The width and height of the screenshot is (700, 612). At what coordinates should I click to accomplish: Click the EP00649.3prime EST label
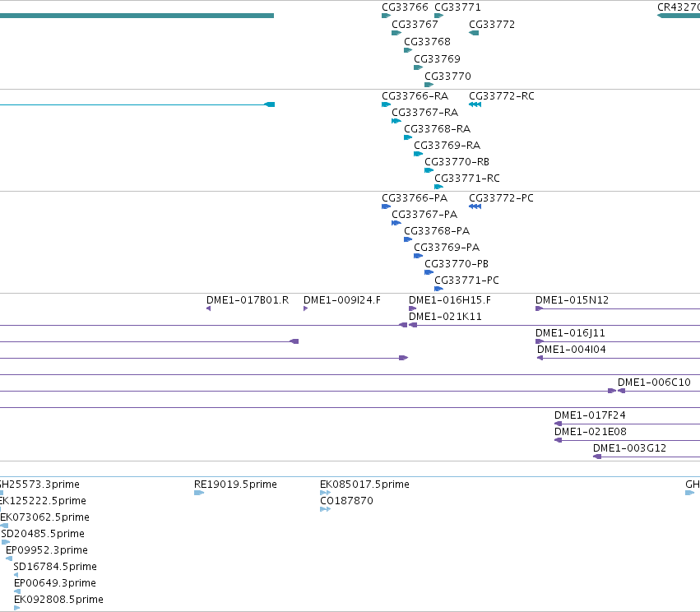pos(55,583)
